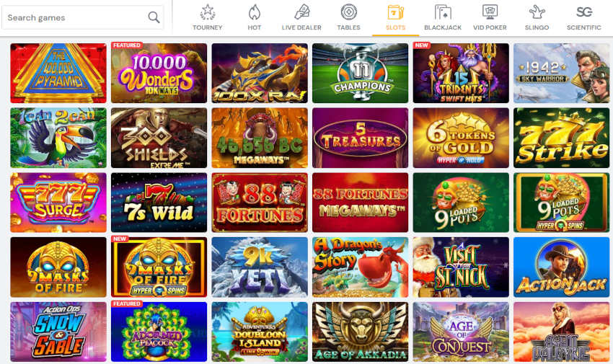This screenshot has width=613, height=364.
Task: Open the Slingo category
Action: point(537,17)
